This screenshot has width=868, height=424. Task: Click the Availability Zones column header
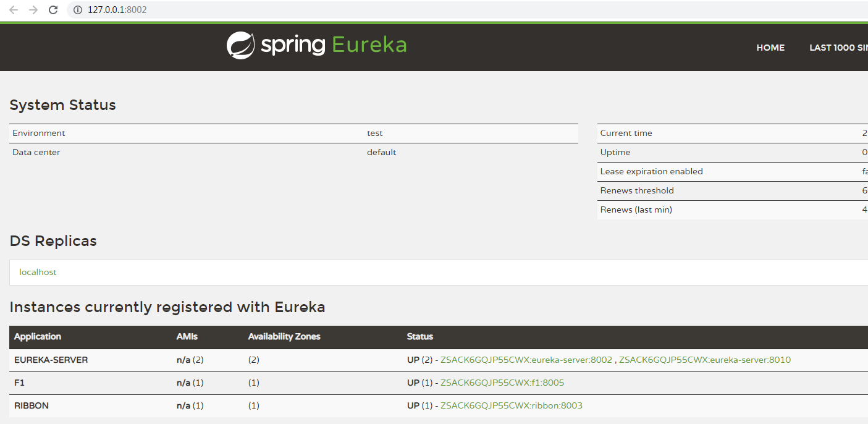(x=284, y=337)
